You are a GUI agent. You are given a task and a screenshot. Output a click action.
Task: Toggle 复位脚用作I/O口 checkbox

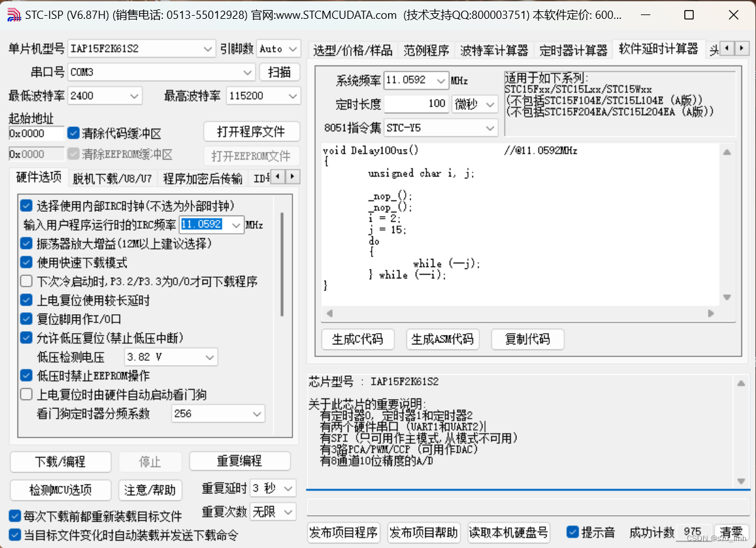[26, 319]
